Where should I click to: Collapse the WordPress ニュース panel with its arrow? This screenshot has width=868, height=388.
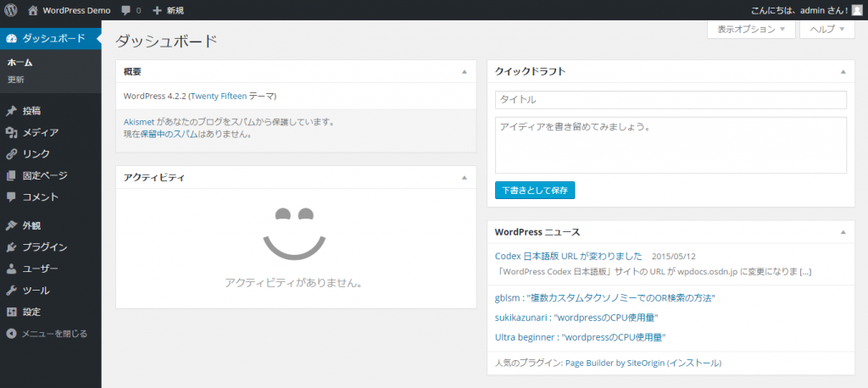tap(843, 232)
